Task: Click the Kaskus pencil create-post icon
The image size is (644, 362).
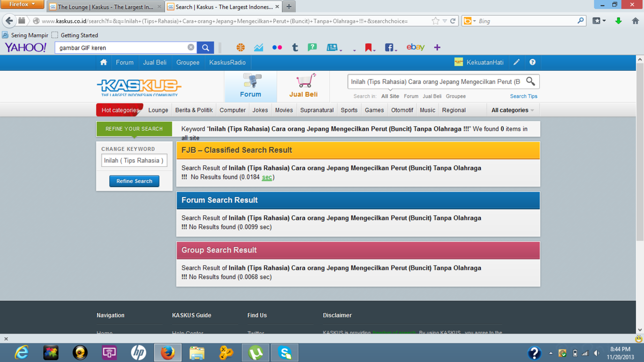Action: tap(516, 62)
